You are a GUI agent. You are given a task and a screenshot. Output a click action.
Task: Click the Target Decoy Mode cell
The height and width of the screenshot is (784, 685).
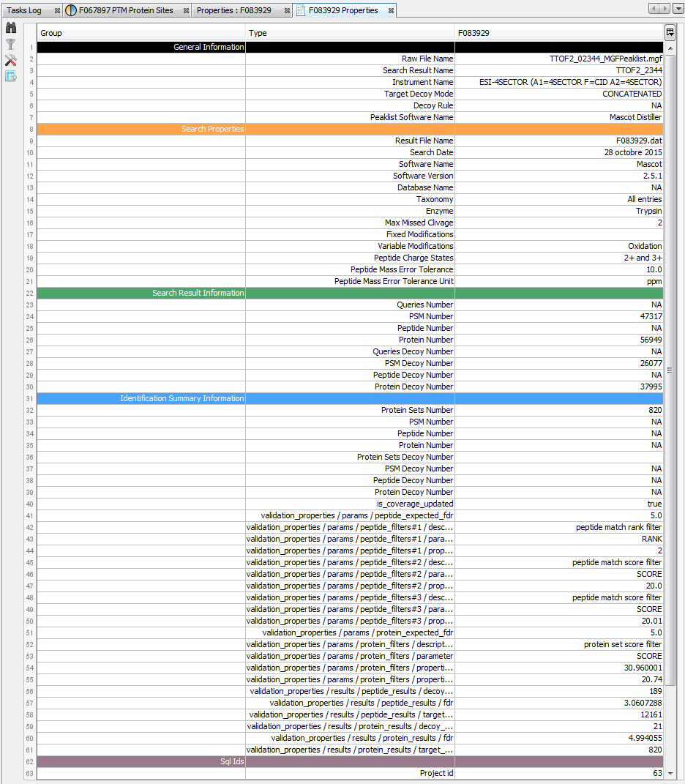coord(350,94)
